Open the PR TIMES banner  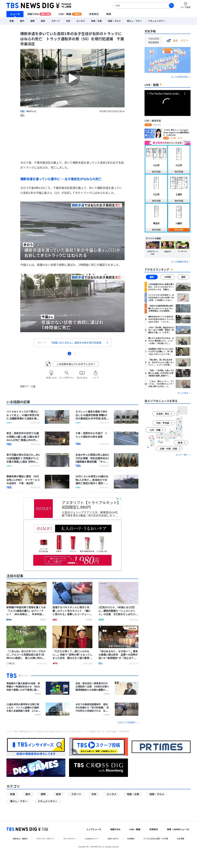(x=161, y=747)
